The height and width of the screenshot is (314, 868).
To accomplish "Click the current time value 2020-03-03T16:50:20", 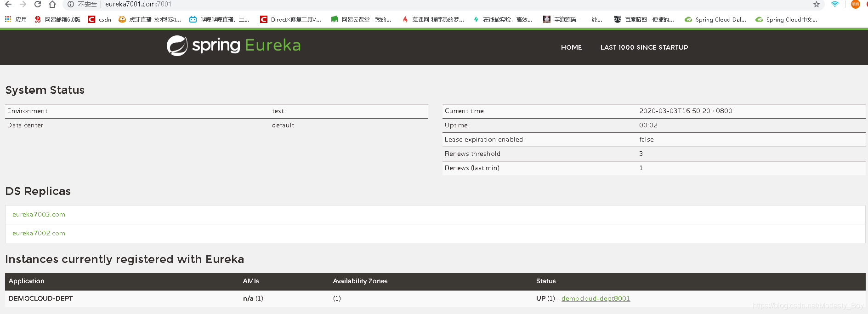I will point(686,111).
